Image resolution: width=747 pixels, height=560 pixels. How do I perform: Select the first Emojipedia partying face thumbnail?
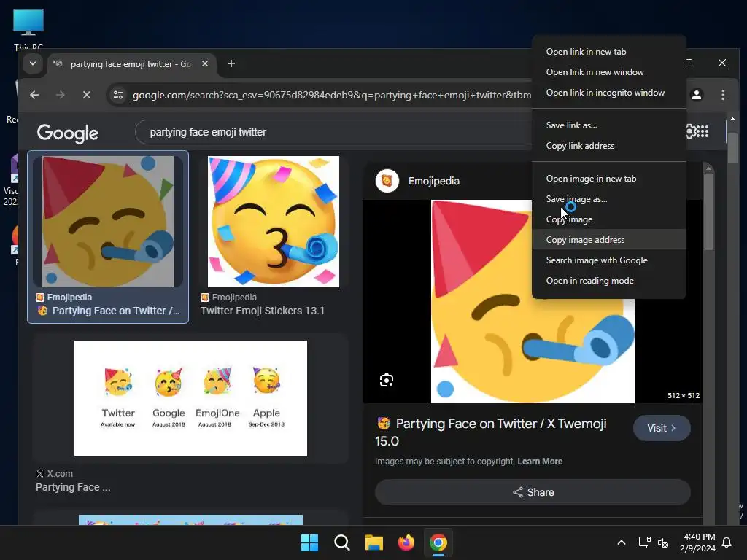click(108, 222)
